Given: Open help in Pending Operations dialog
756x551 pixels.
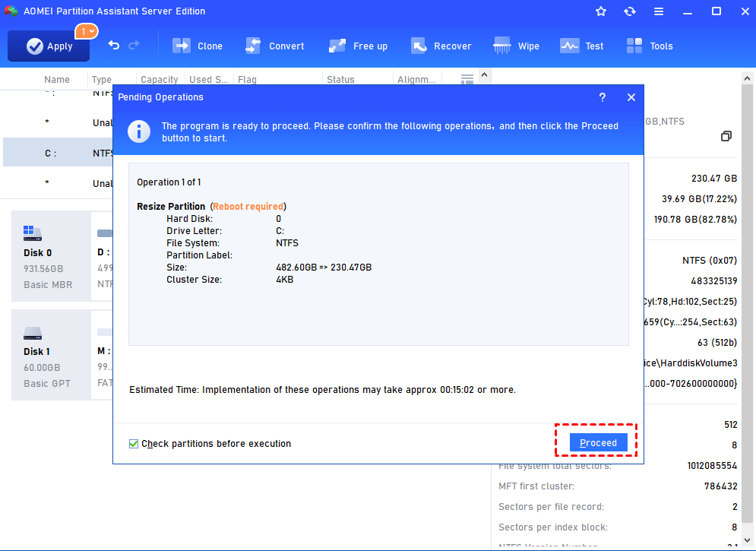Looking at the screenshot, I should pyautogui.click(x=603, y=97).
